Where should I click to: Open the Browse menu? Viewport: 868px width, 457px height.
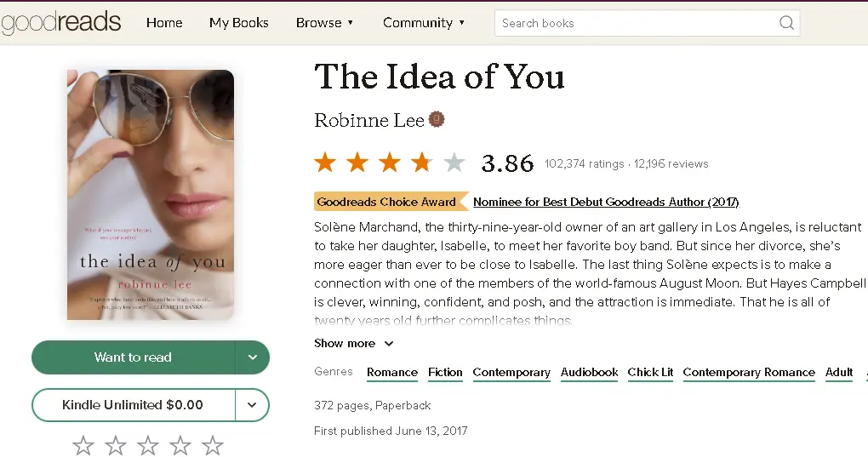pyautogui.click(x=324, y=23)
